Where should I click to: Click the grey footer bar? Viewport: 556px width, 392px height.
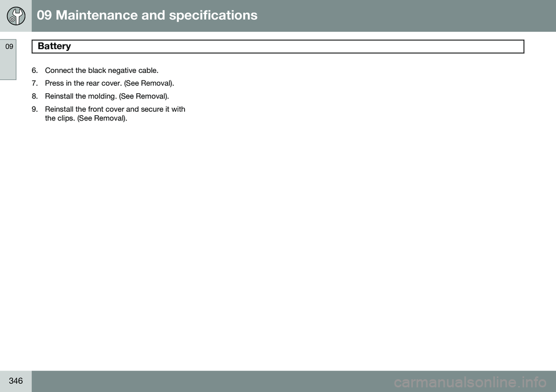(x=294, y=382)
